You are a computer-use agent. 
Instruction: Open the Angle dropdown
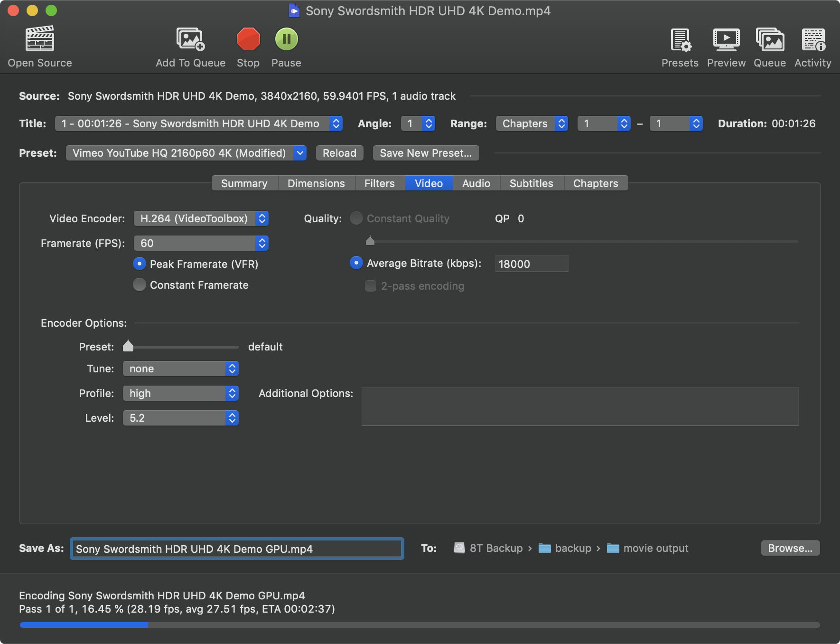(x=418, y=123)
